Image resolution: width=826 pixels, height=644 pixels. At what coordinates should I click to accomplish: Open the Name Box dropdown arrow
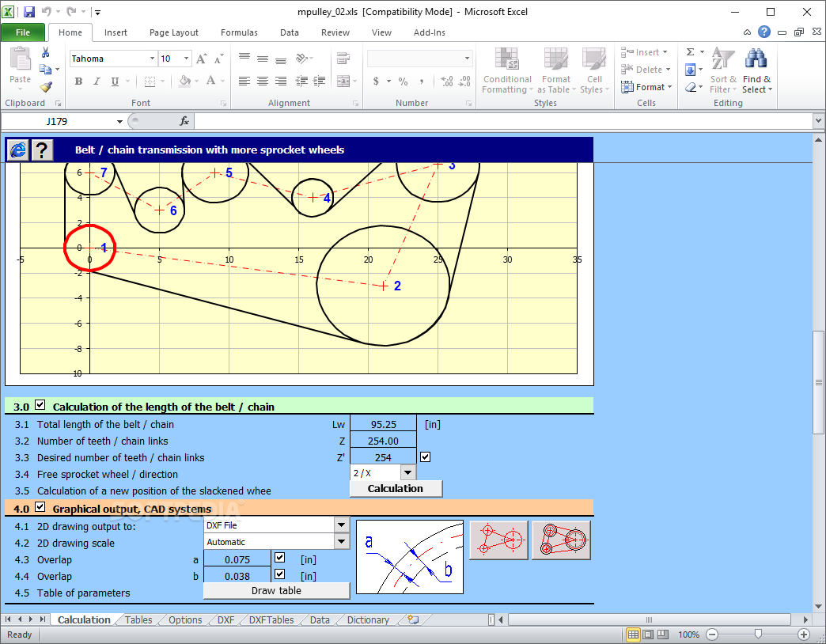click(119, 122)
